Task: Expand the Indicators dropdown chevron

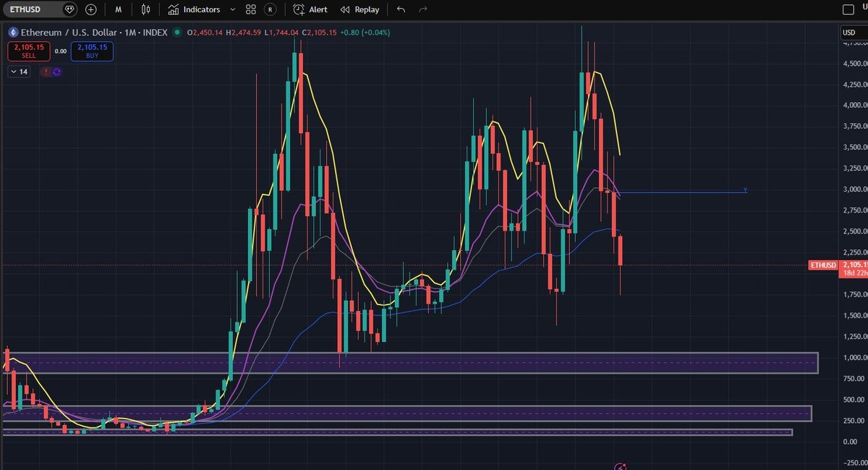Action: click(231, 9)
